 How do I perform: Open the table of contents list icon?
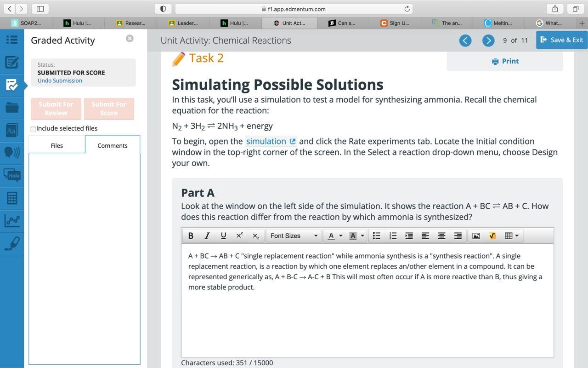point(12,40)
